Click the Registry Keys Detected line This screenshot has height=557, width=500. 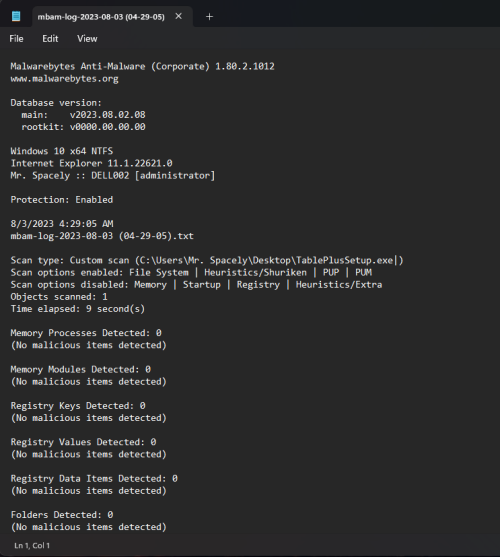[x=78, y=406]
